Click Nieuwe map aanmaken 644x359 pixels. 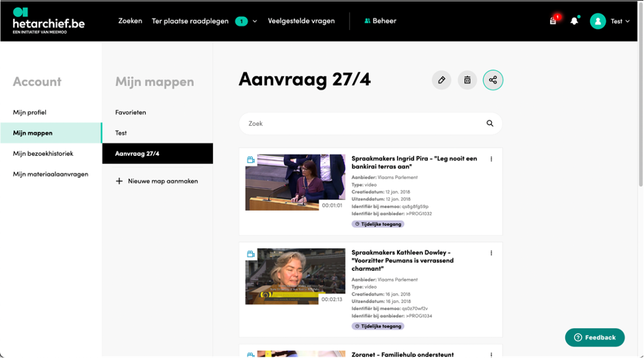[x=163, y=181]
